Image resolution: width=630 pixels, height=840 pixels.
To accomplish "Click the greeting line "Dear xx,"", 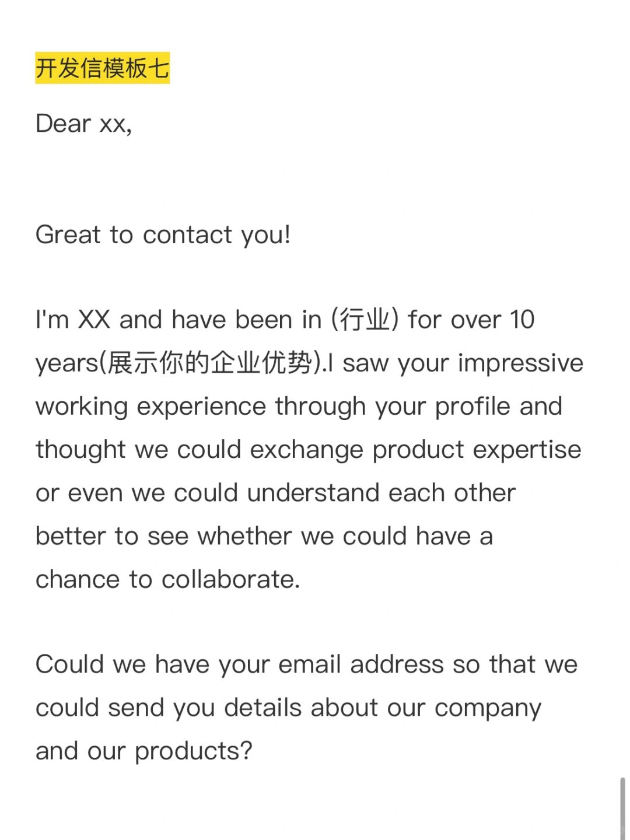I will point(84,124).
